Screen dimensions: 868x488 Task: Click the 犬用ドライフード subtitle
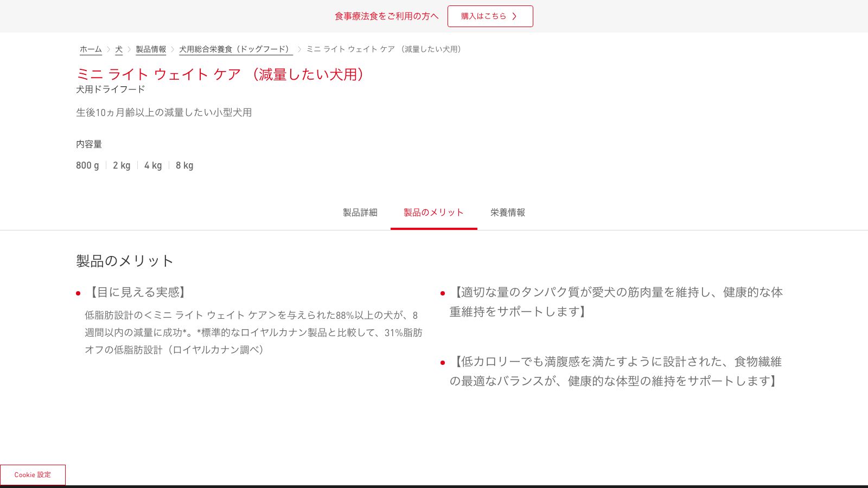pyautogui.click(x=111, y=89)
